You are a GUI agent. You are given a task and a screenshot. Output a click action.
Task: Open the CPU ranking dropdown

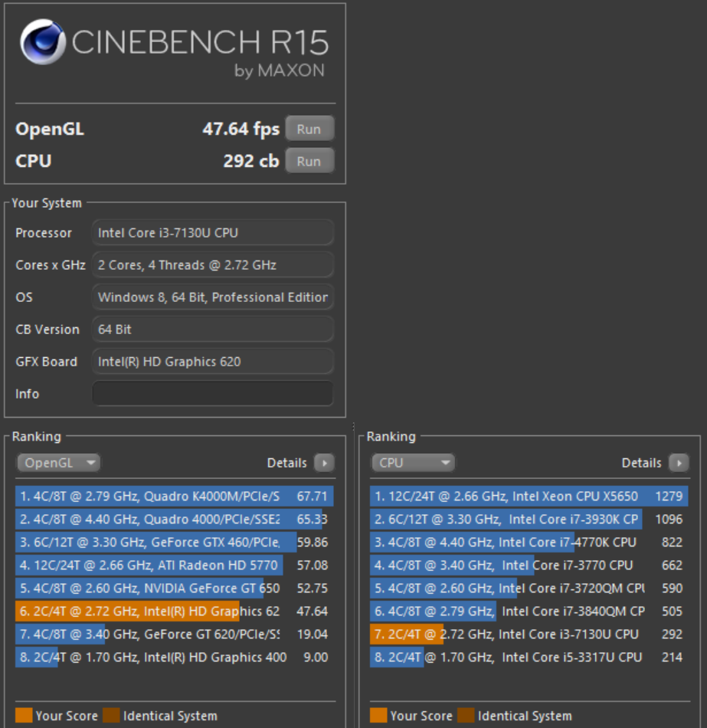pos(413,463)
